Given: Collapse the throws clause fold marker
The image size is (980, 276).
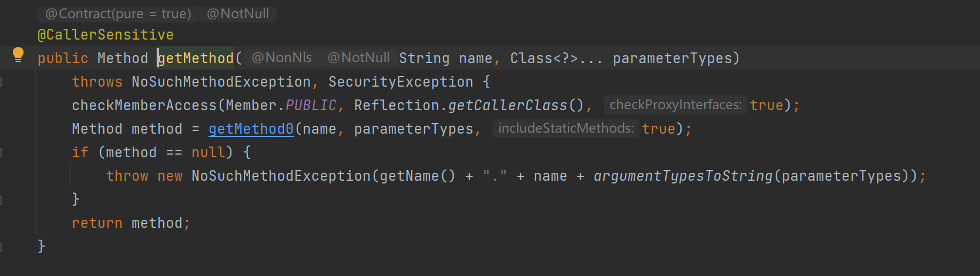Looking at the screenshot, I should pos(2,82).
